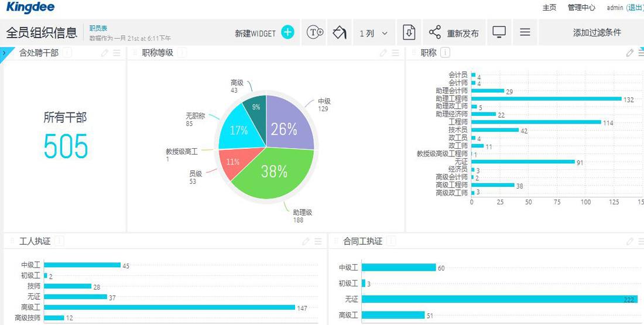
Task: Expand the left side panel arrow
Action: point(4,53)
